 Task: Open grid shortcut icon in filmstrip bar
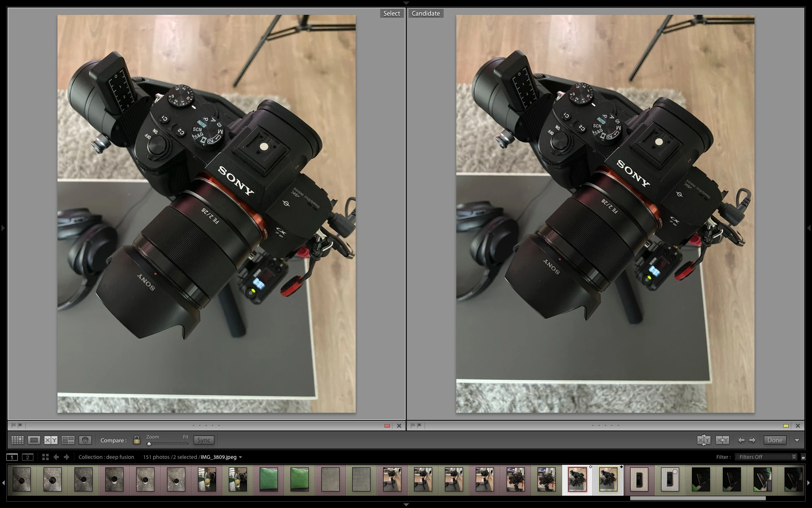click(45, 457)
